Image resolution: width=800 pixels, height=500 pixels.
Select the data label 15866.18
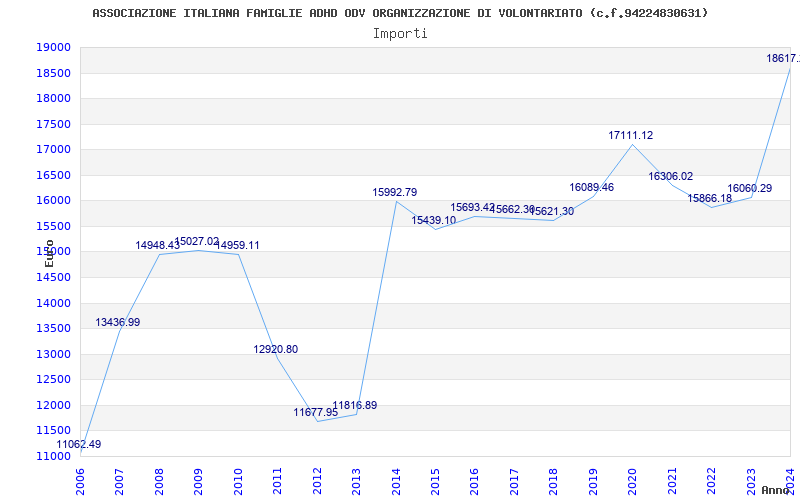709,198
